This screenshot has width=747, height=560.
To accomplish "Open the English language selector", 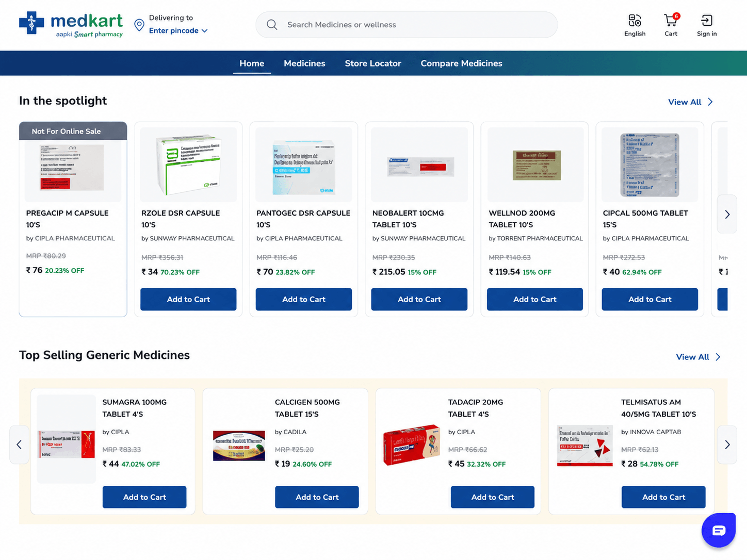I will pos(635,25).
